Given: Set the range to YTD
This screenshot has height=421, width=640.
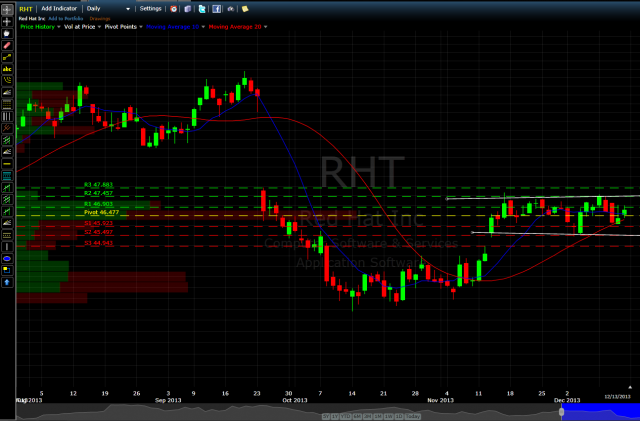Looking at the screenshot, I should point(346,417).
